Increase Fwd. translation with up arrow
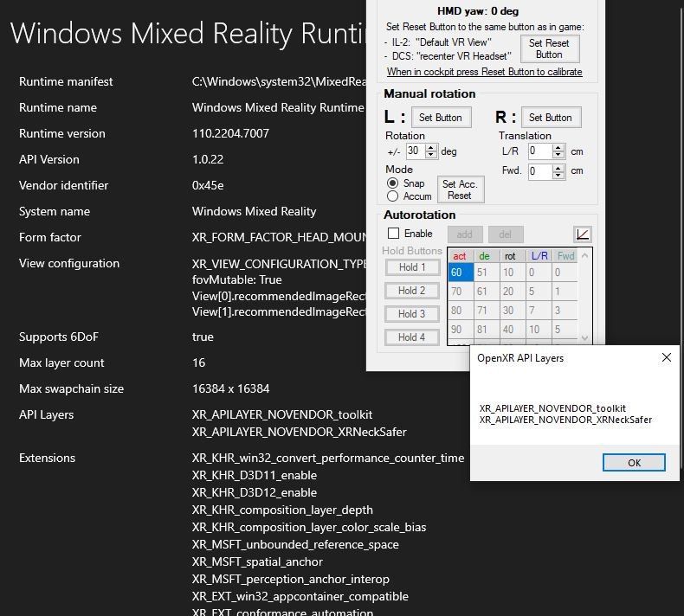This screenshot has width=684, height=616. pyautogui.click(x=558, y=168)
